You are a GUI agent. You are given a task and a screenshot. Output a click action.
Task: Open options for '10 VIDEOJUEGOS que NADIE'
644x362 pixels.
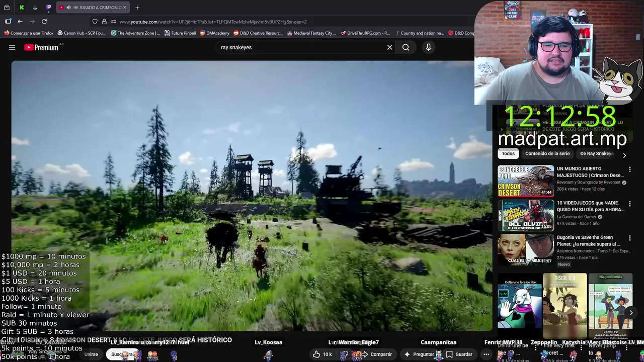tap(629, 204)
